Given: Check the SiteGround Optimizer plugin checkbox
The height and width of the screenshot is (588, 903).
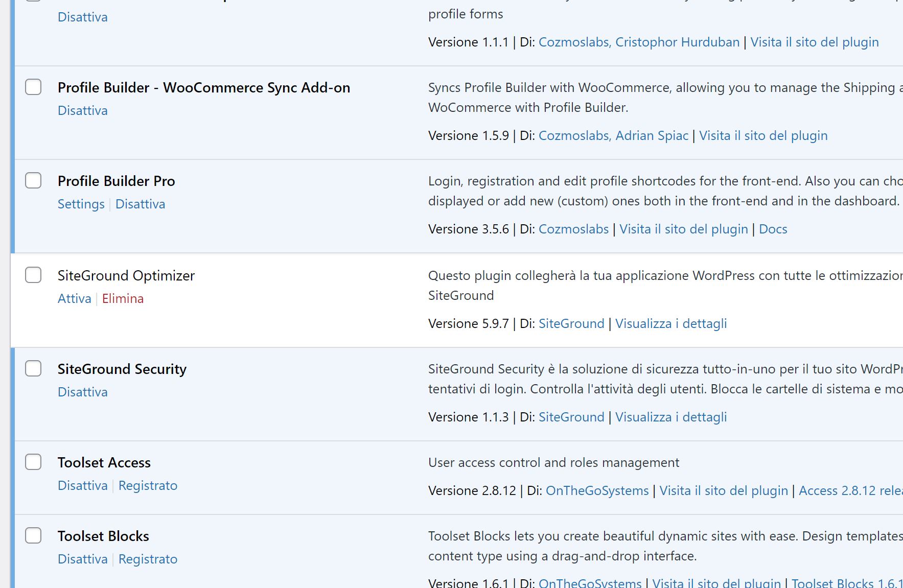Looking at the screenshot, I should pos(33,275).
